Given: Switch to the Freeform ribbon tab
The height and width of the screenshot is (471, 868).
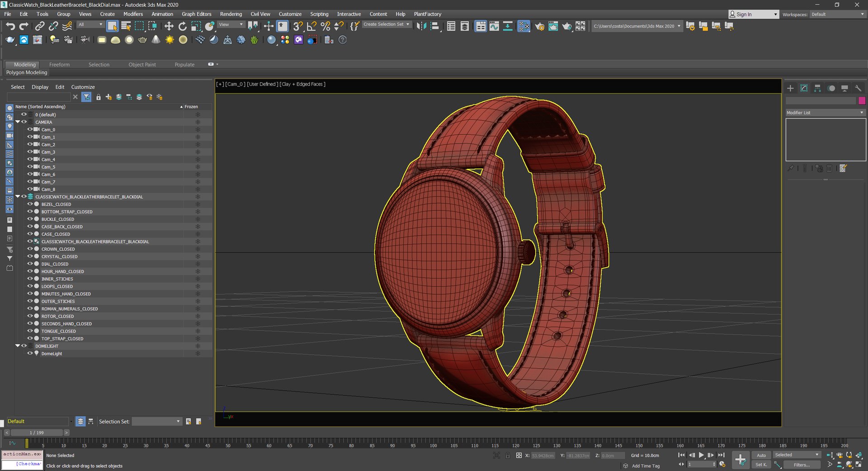Looking at the screenshot, I should point(59,65).
